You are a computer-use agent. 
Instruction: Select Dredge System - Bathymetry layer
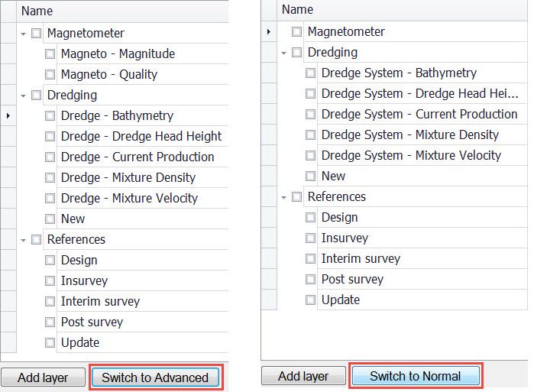399,73
